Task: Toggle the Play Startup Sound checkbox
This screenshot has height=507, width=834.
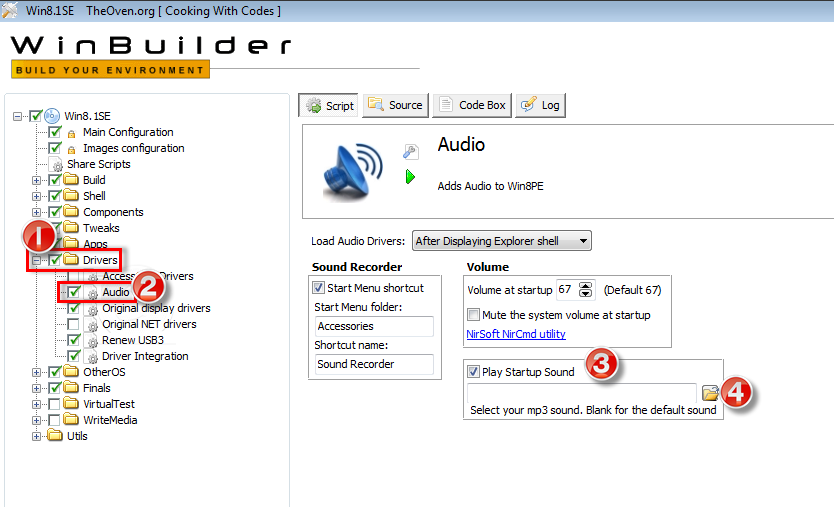Action: 473,371
